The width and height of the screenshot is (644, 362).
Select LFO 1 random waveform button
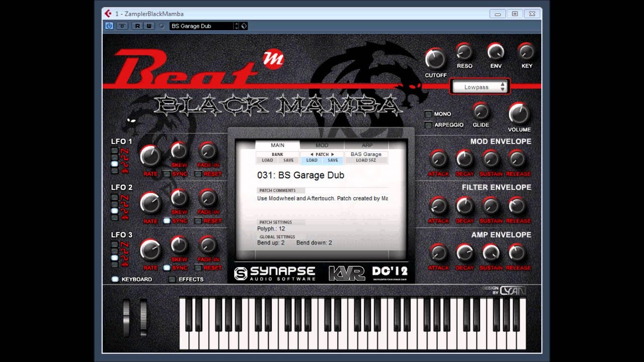pyautogui.click(x=115, y=170)
